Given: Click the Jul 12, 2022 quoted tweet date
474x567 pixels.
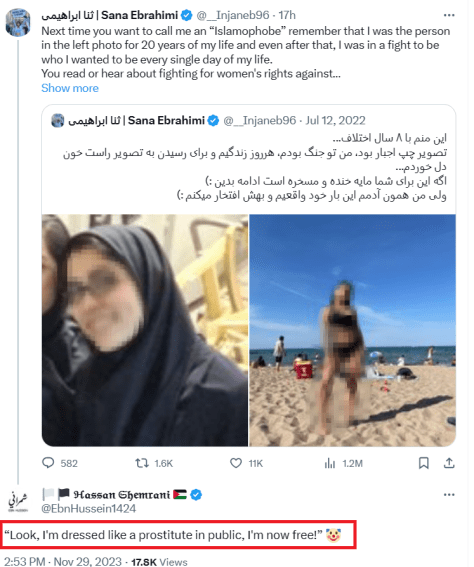Looking at the screenshot, I should (x=336, y=120).
